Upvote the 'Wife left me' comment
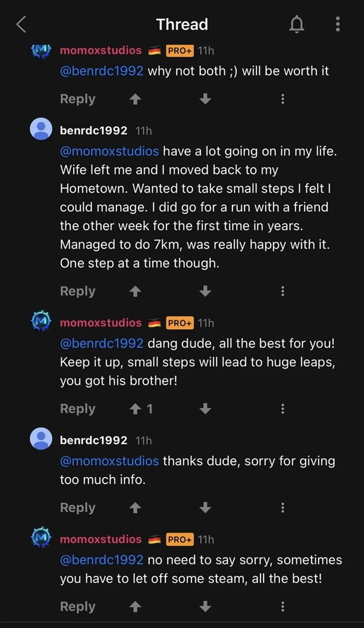Viewport: 364px width, 628px height. [136, 291]
